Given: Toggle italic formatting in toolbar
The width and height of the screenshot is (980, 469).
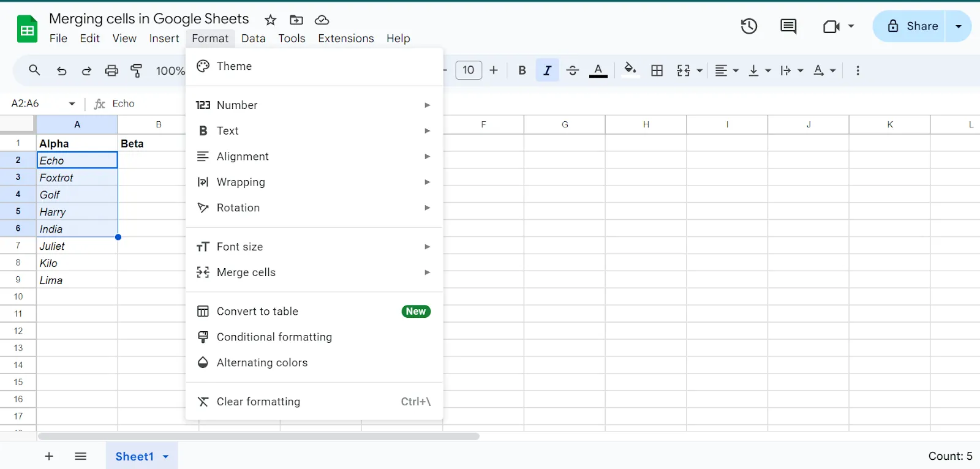Looking at the screenshot, I should point(548,70).
